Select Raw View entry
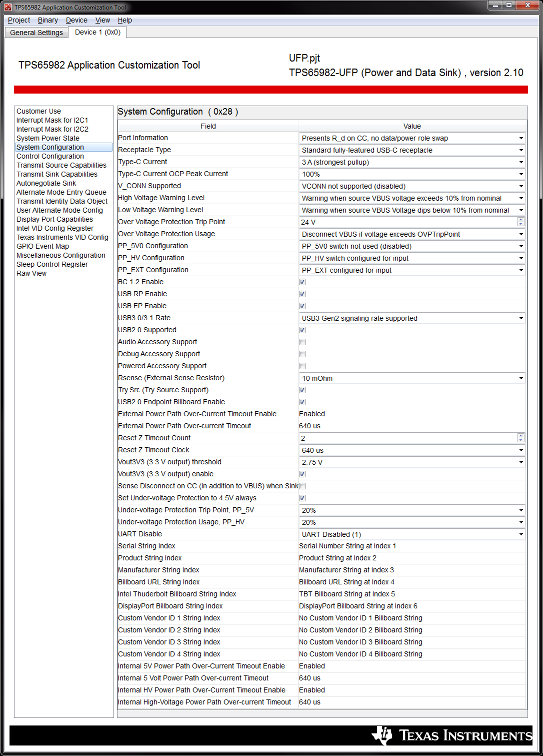 tap(31, 273)
